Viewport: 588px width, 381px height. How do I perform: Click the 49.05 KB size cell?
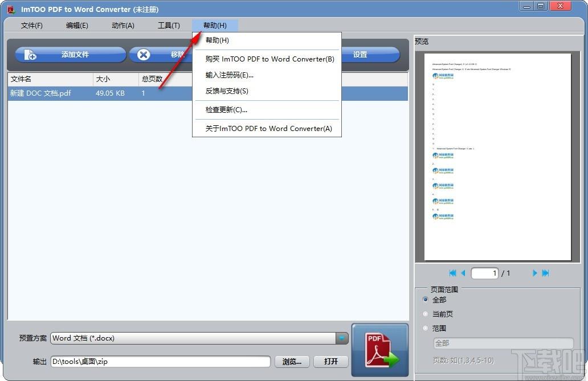coord(111,93)
